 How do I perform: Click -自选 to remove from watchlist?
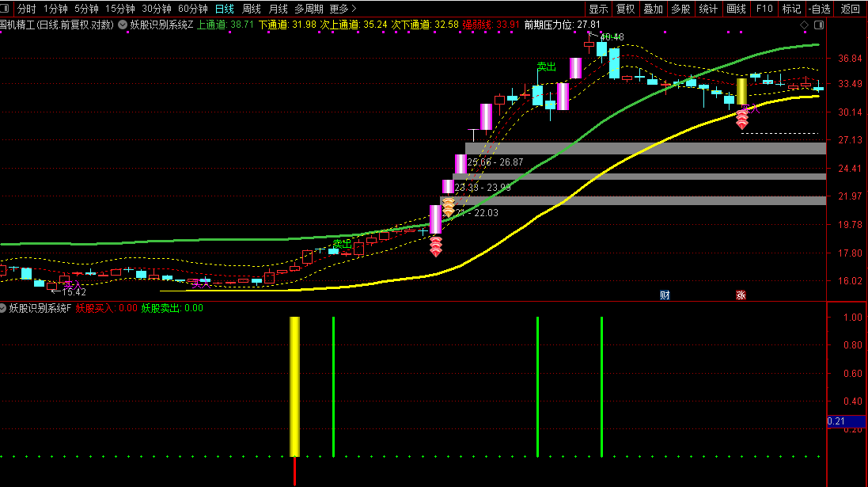click(x=820, y=9)
